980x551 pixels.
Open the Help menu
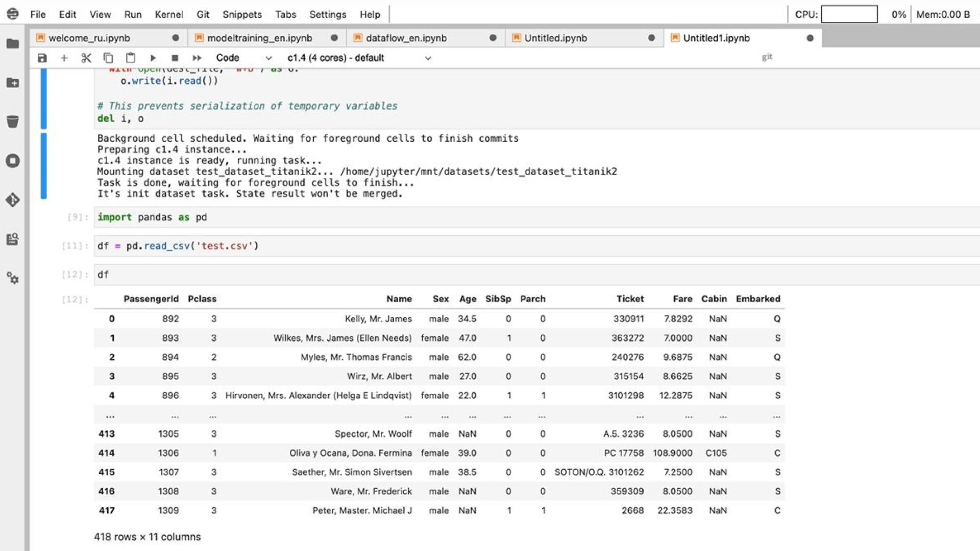(370, 14)
